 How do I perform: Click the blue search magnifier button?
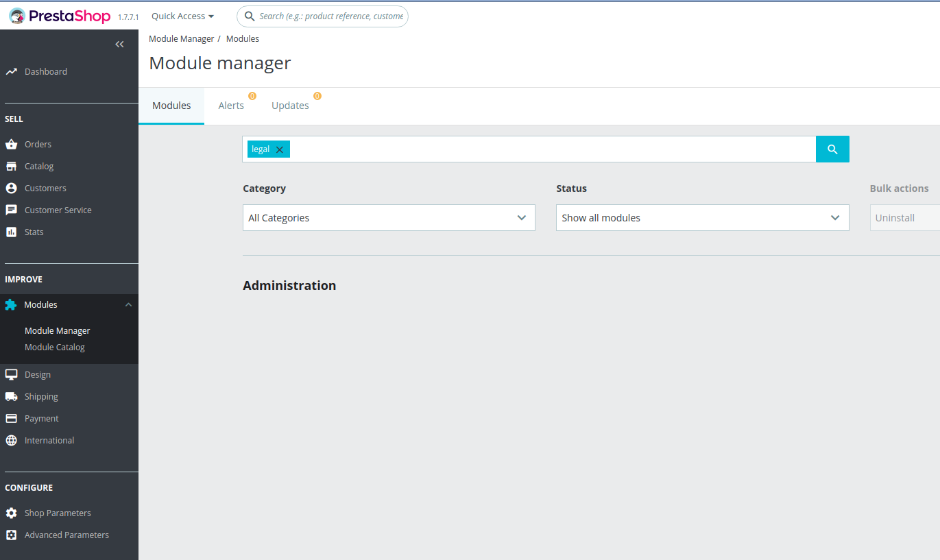click(x=832, y=149)
